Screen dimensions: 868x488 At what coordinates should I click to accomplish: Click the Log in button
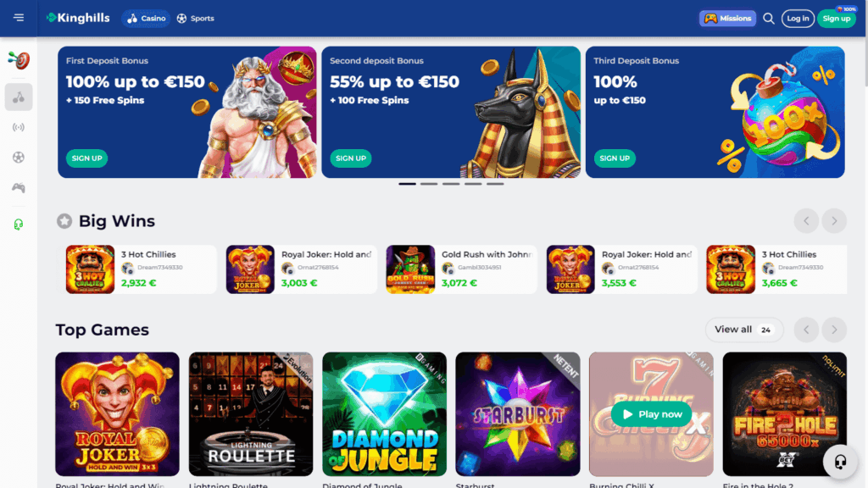pos(798,19)
